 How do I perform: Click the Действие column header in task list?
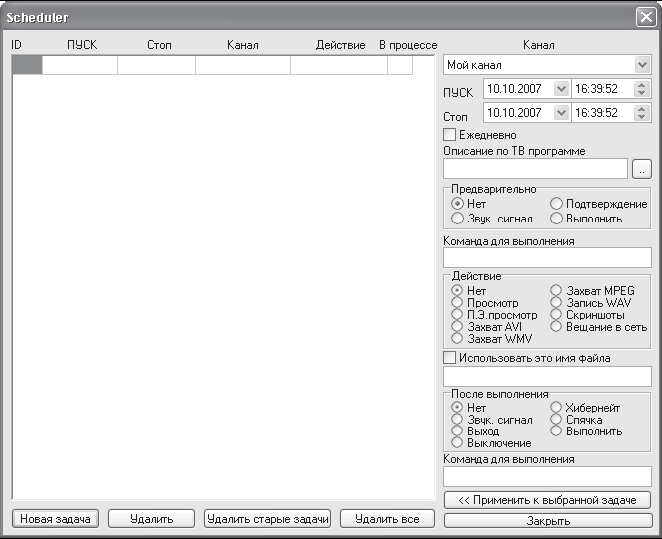[x=340, y=45]
